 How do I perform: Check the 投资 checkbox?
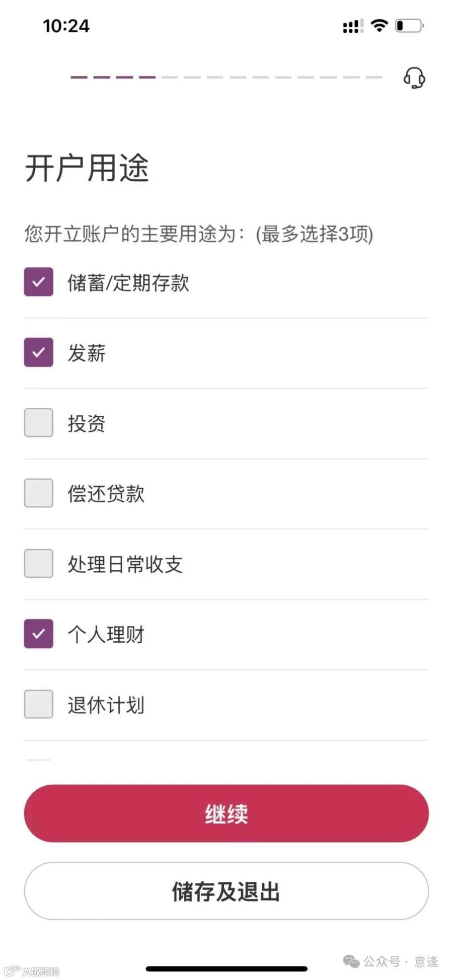click(39, 422)
